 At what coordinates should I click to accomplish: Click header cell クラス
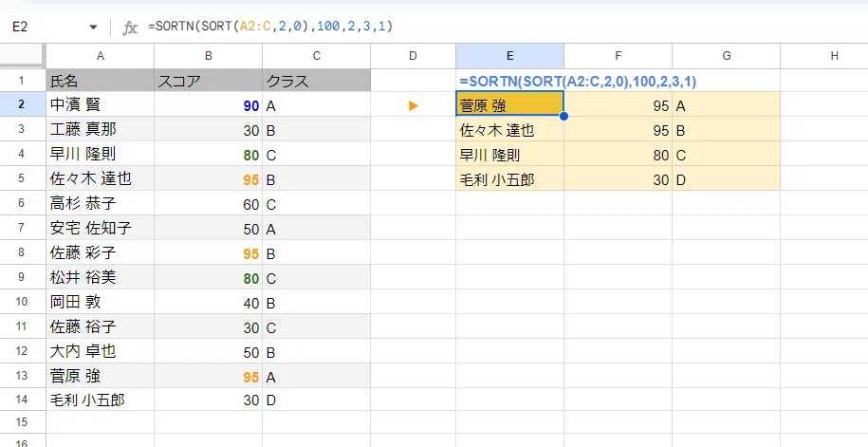(317, 81)
